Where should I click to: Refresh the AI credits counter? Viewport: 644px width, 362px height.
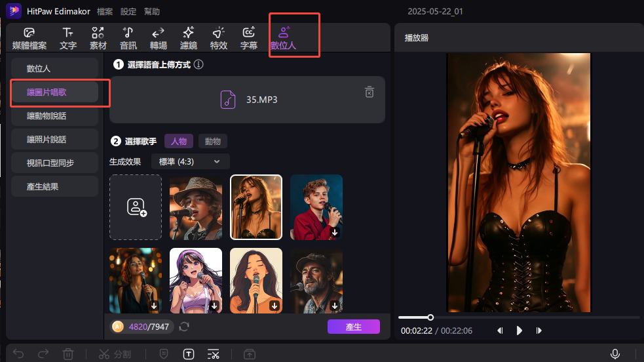[184, 327]
